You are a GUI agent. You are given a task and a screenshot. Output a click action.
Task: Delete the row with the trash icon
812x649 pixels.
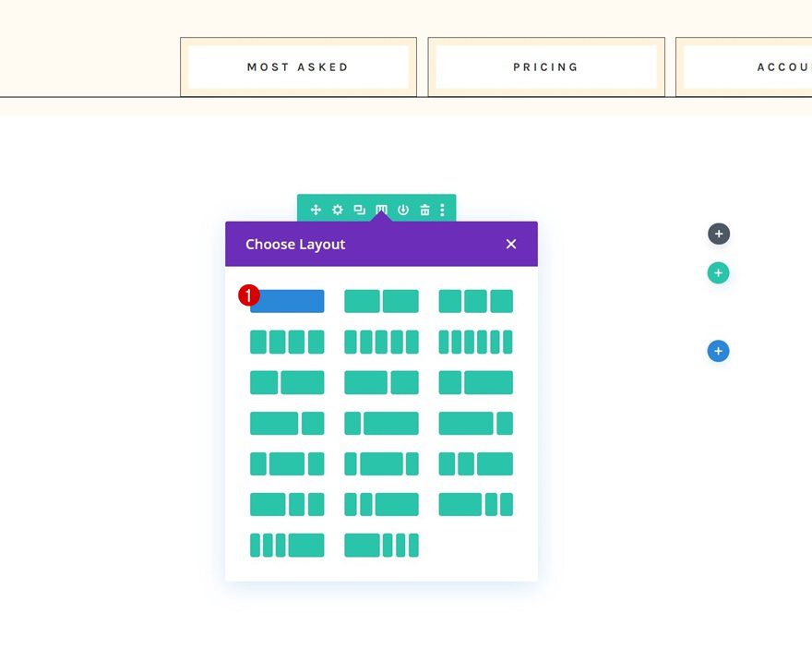click(x=424, y=210)
